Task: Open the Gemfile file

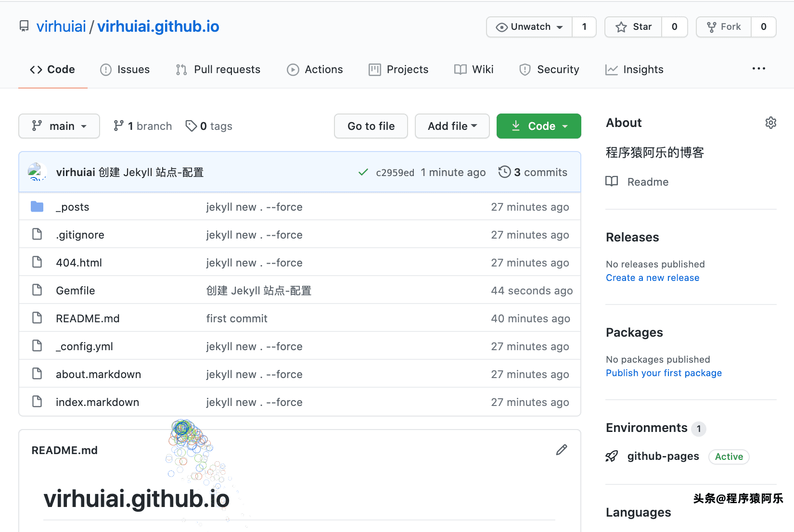Action: point(76,291)
